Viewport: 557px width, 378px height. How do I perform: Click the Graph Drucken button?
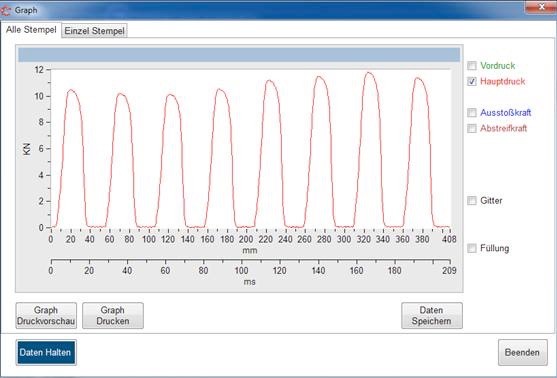point(113,315)
